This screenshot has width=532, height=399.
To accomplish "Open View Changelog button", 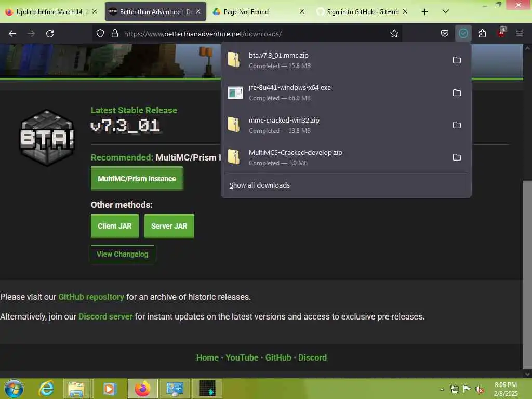I will point(122,254).
